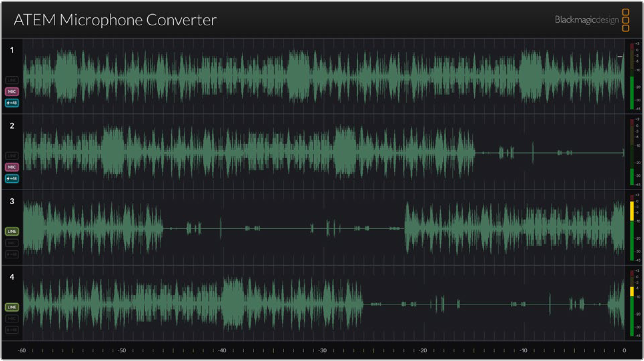
Task: Click the channel 3 level meter with yellow peak
Action: [x=632, y=227]
